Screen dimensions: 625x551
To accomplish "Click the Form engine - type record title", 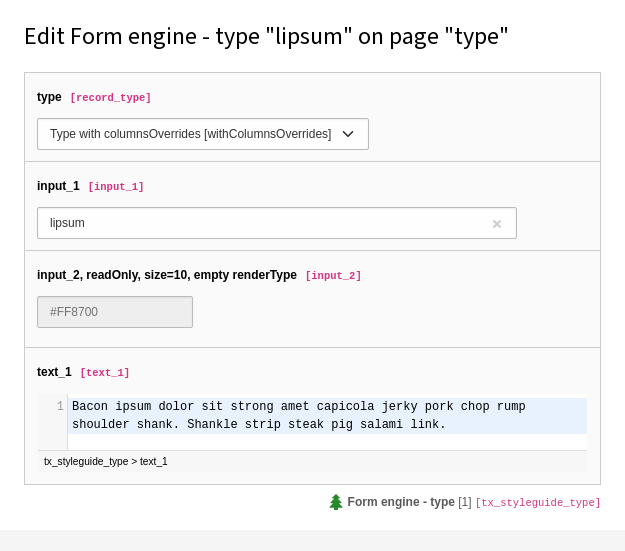I will pos(401,502).
